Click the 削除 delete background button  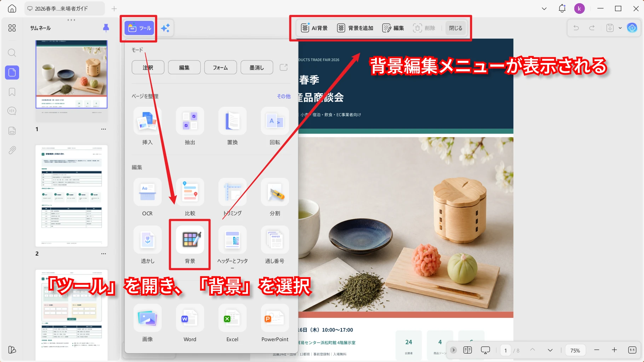click(424, 28)
